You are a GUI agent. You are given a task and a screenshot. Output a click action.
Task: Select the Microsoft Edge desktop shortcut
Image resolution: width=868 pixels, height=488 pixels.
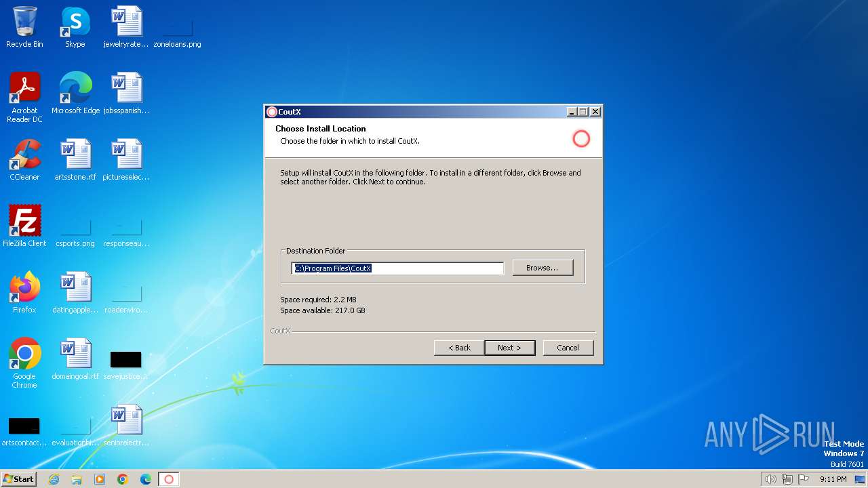click(x=75, y=94)
